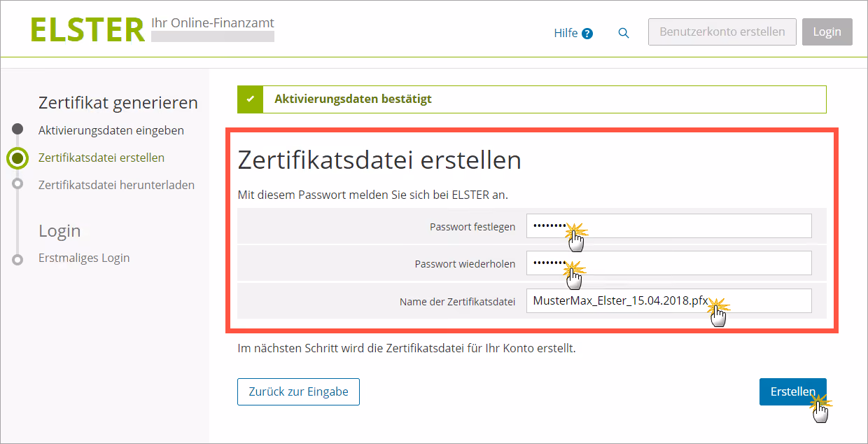Focus the Passwort festlegen field

click(x=669, y=226)
